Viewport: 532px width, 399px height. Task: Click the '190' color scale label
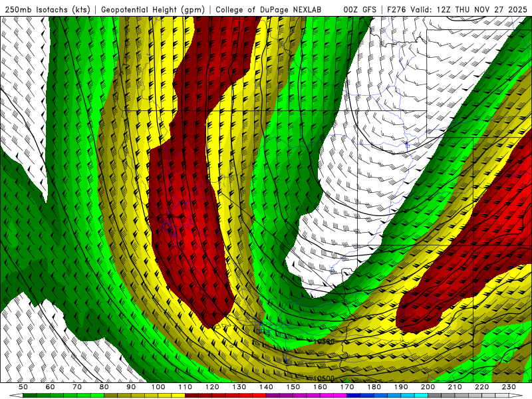click(x=401, y=387)
